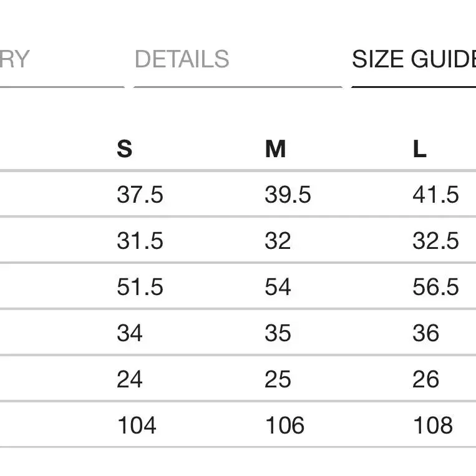Select the 37.5 measurement cell

point(140,195)
